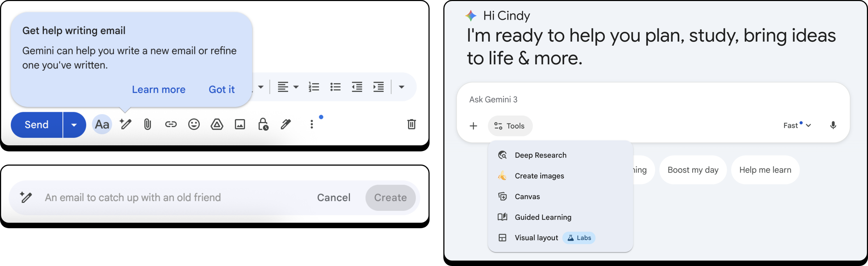Open the more options three-dot menu
Image resolution: width=868 pixels, height=266 pixels.
point(312,124)
